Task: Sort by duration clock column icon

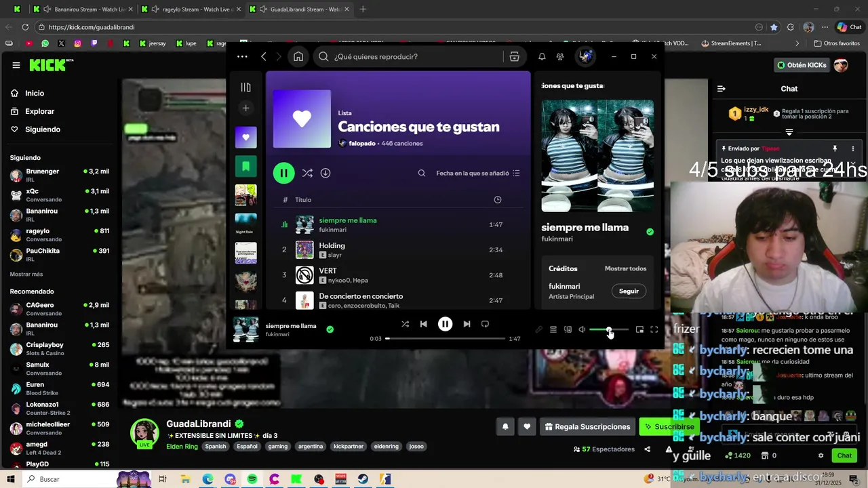Action: click(498, 200)
